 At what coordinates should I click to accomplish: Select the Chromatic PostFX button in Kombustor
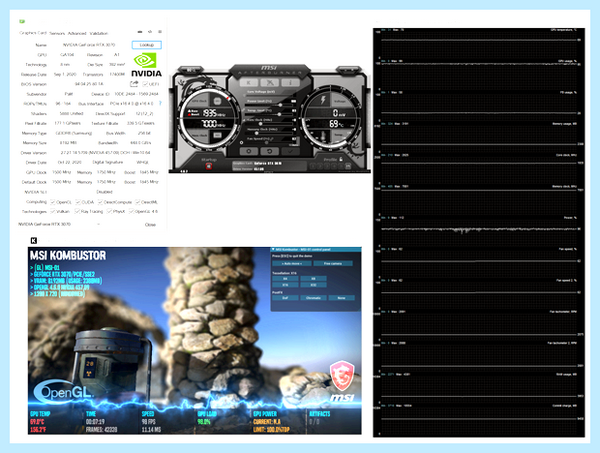[313, 298]
